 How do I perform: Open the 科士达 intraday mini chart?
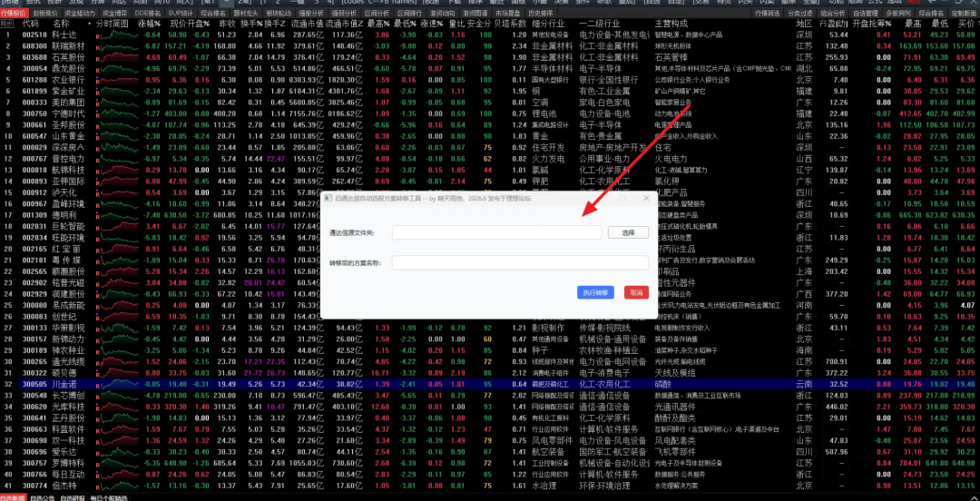[119, 34]
